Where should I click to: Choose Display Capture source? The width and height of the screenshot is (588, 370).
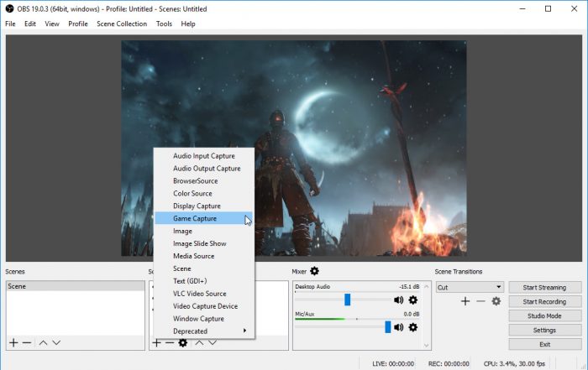[x=204, y=206]
